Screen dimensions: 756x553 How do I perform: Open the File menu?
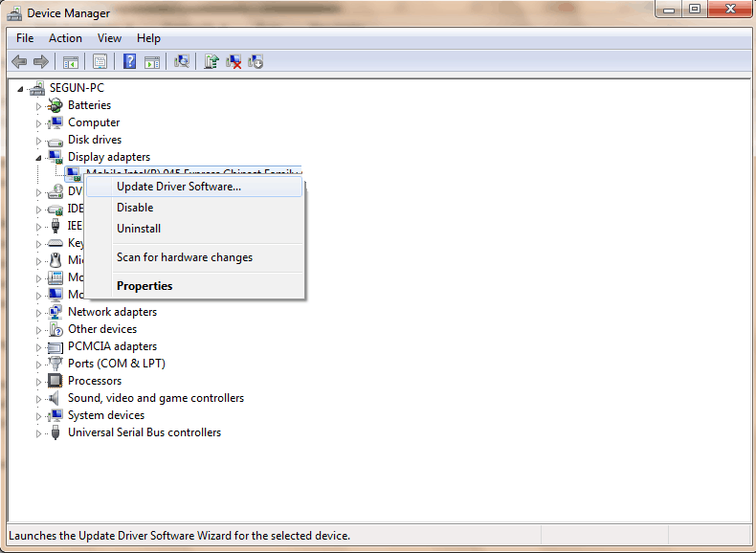[25, 38]
